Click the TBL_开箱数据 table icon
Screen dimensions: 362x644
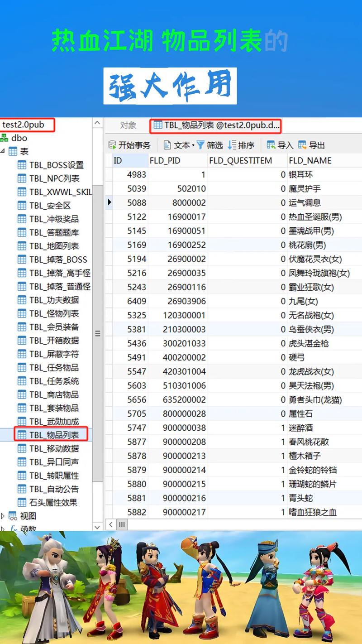point(22,340)
